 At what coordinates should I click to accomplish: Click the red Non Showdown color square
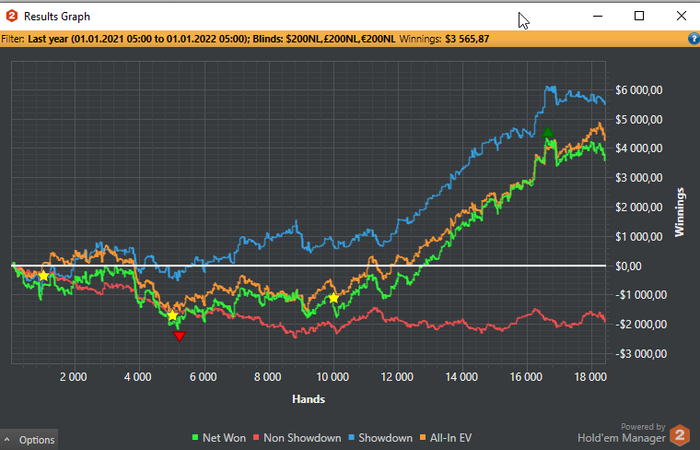coord(256,438)
